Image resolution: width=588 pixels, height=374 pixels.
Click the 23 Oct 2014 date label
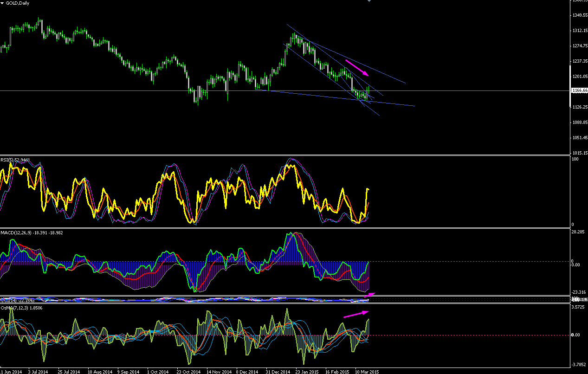(189, 372)
